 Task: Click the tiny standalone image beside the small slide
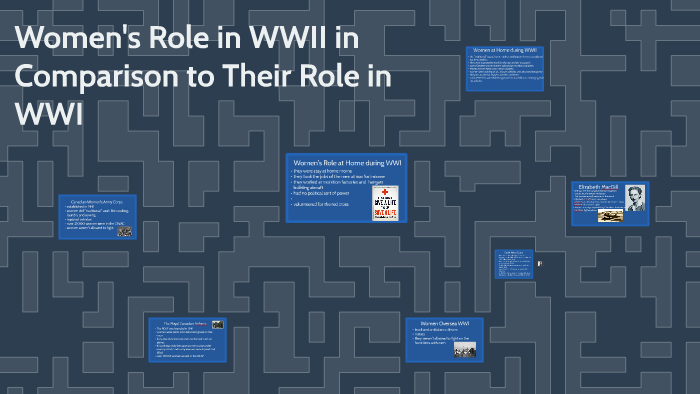click(x=540, y=264)
